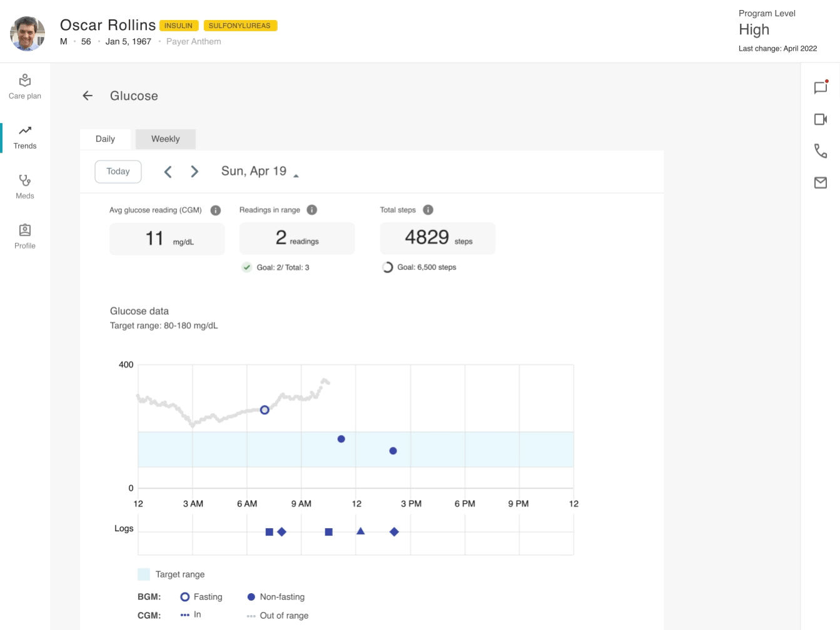Screen dimensions: 840x630
Task: Click the phone call icon
Action: [x=821, y=151]
